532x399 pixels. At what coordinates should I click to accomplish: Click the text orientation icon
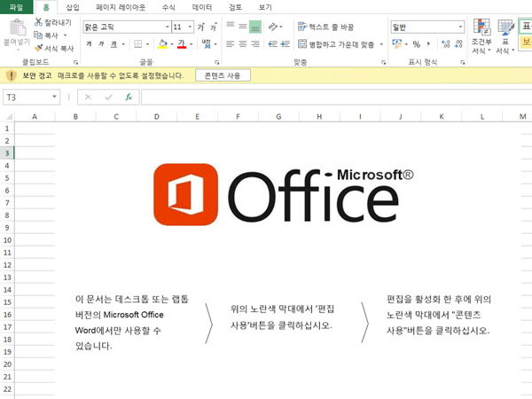click(273, 27)
